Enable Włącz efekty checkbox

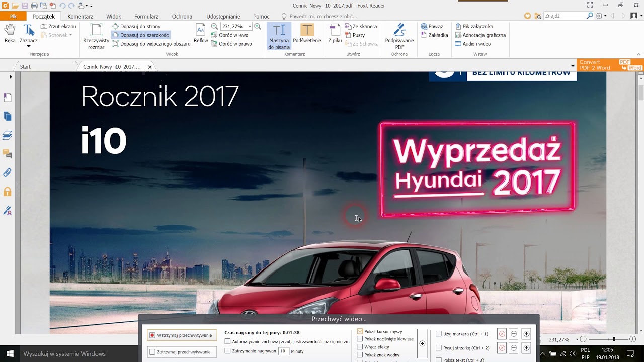point(360,347)
